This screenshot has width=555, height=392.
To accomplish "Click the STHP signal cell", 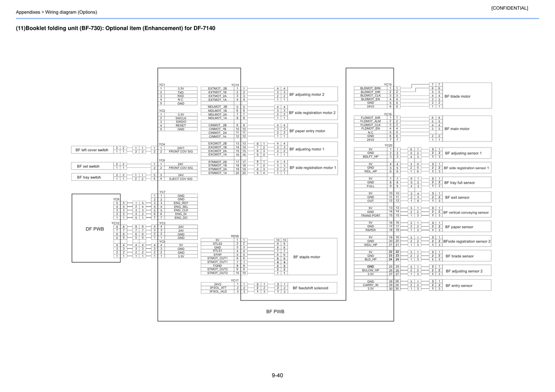I will [x=217, y=255].
